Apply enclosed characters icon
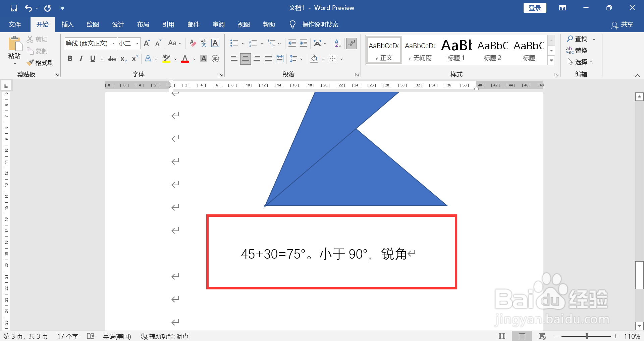This screenshot has height=341, width=644. [x=215, y=59]
